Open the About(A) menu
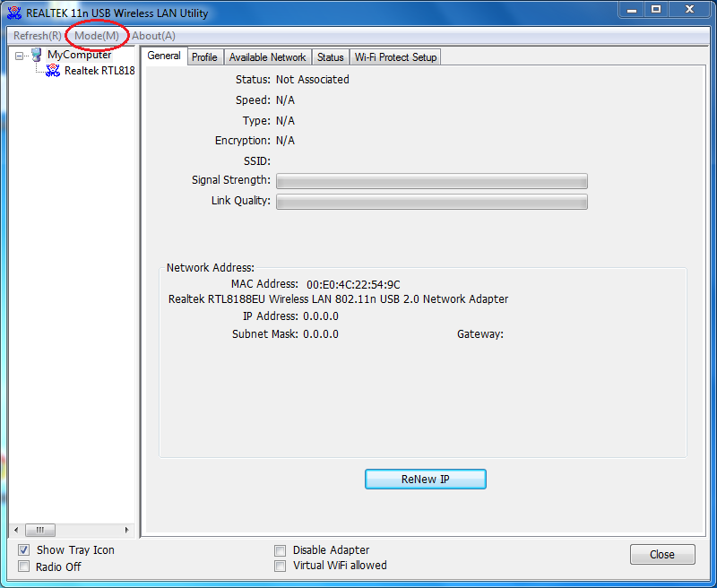Viewport: 717px width, 588px height. (153, 36)
